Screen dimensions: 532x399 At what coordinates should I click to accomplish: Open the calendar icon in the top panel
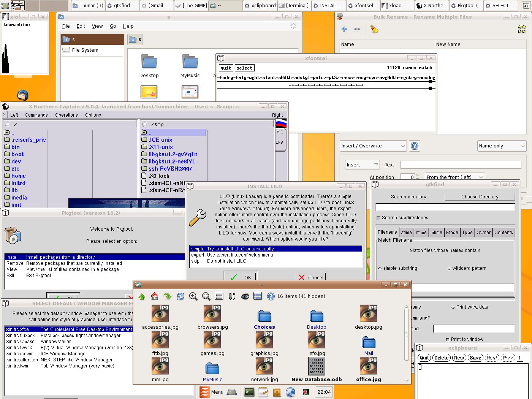pos(526,6)
